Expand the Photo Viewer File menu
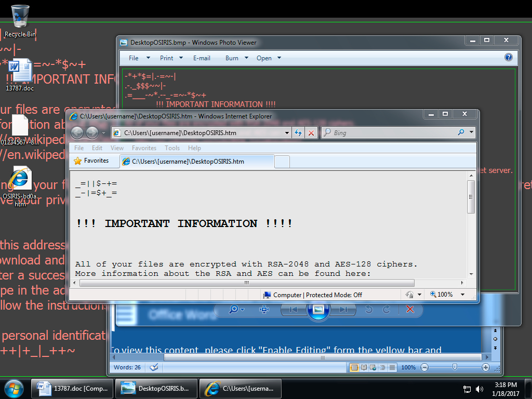Image resolution: width=532 pixels, height=399 pixels. 139,58
